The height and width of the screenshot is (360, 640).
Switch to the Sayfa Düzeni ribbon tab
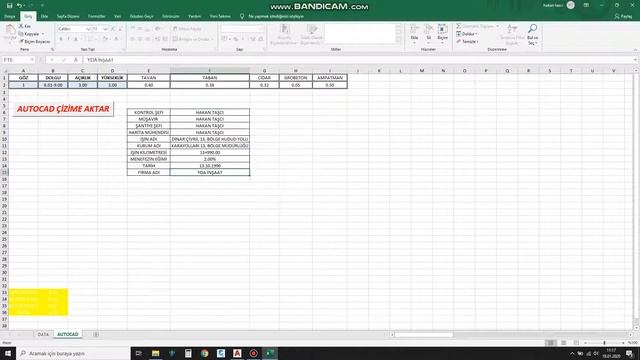point(68,16)
